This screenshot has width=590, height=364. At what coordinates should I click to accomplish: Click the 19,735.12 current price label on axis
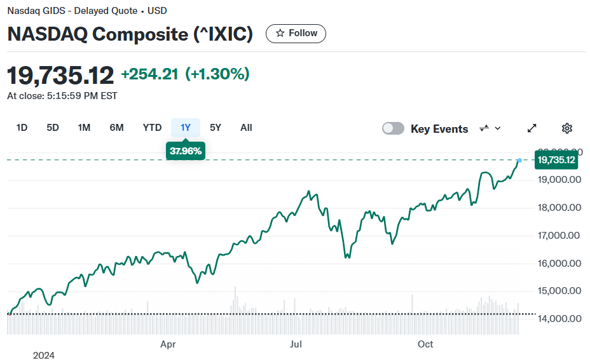click(556, 160)
